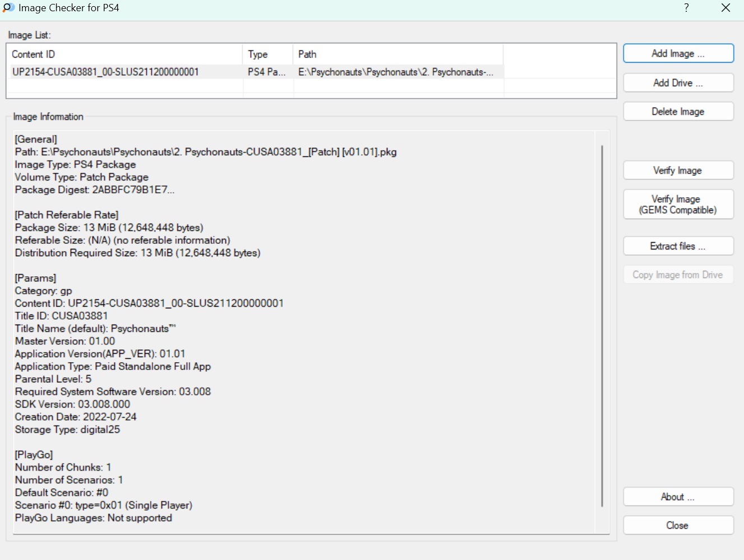Click Verify Image (GEMS Compatible) button
Image resolution: width=744 pixels, height=560 pixels.
click(678, 205)
